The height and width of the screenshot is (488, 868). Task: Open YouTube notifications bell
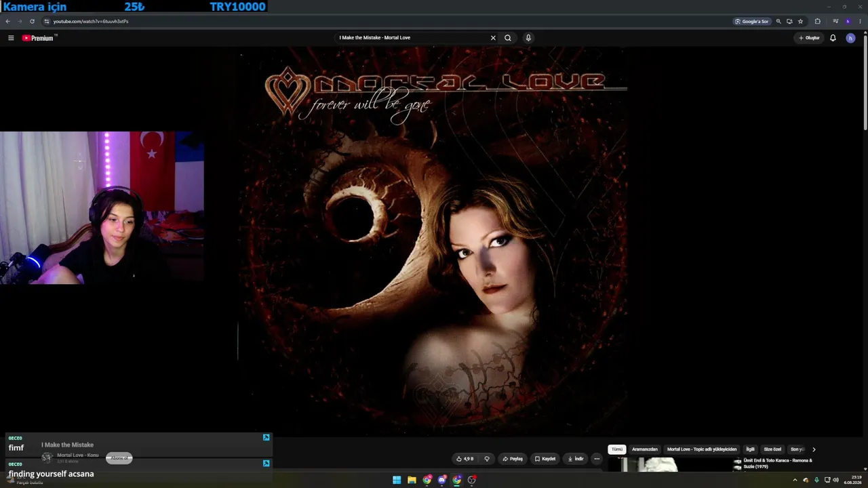(x=833, y=38)
